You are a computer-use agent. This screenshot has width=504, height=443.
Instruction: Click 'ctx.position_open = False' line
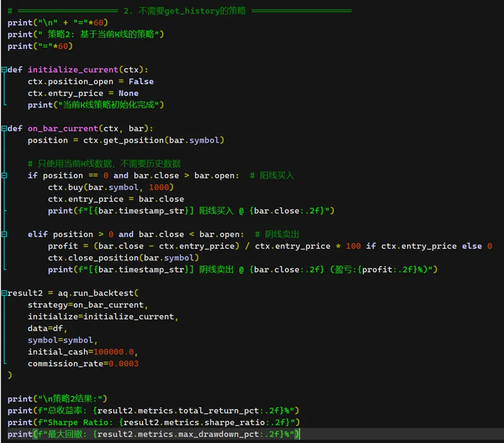91,82
